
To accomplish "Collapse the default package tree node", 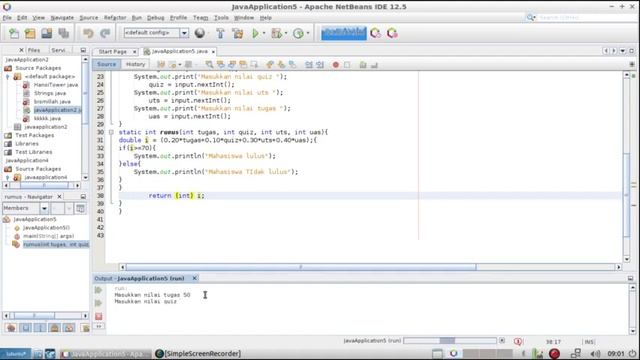I will pyautogui.click(x=8, y=76).
